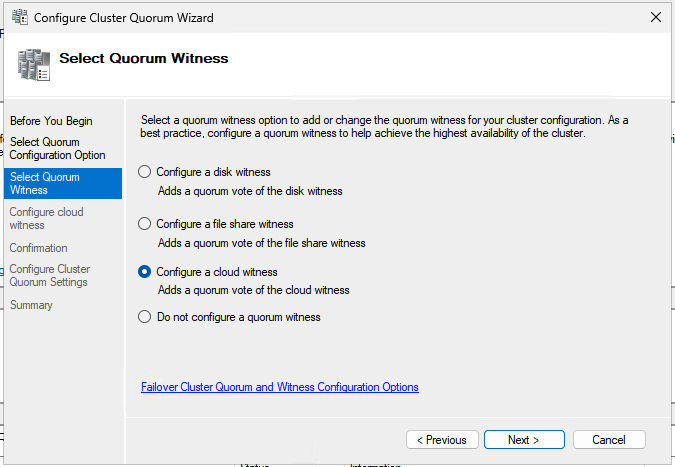The image size is (675, 467).
Task: Select the Configure a disk witness option
Action: (x=145, y=172)
